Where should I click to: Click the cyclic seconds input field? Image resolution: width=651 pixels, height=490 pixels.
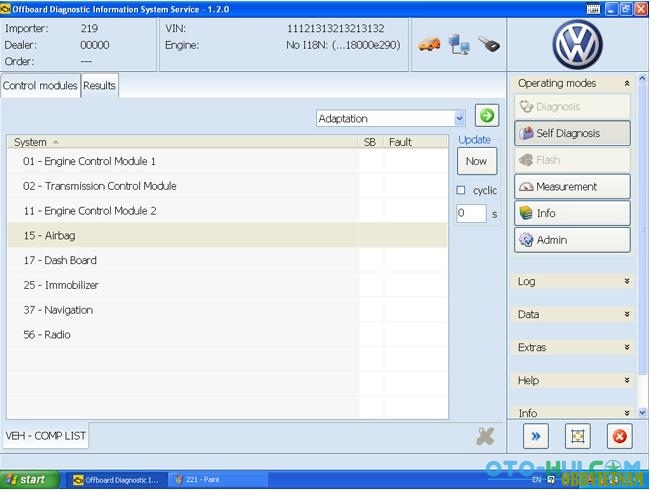click(x=471, y=213)
